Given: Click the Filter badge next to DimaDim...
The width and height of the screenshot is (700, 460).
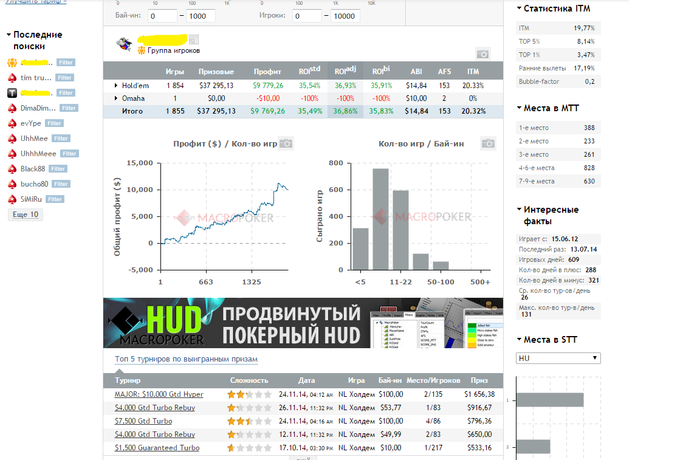Looking at the screenshot, I should (69, 108).
